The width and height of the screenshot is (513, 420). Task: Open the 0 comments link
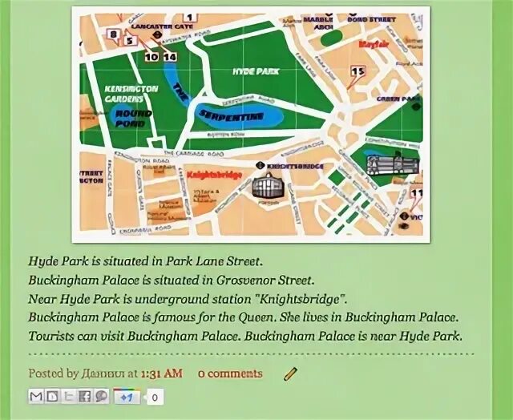[230, 374]
